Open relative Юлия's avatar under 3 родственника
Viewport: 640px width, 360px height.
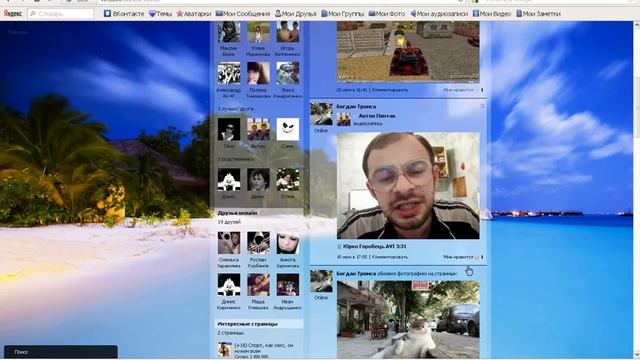point(288,180)
